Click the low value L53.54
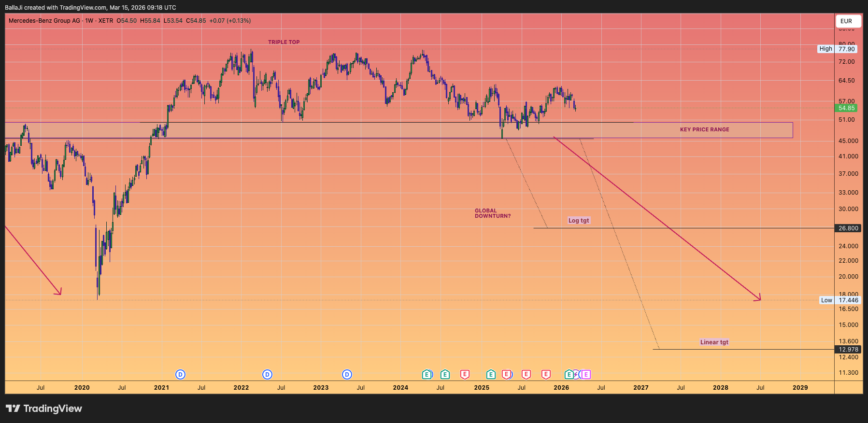This screenshot has height=423, width=868. pyautogui.click(x=173, y=21)
